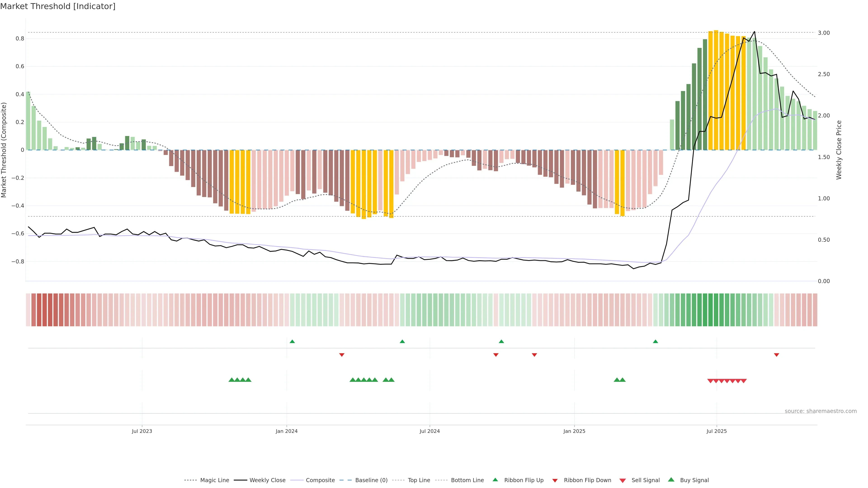The width and height of the screenshot is (868, 488).
Task: Click the Ribbon Flip Down legend triangle
Action: click(x=555, y=480)
